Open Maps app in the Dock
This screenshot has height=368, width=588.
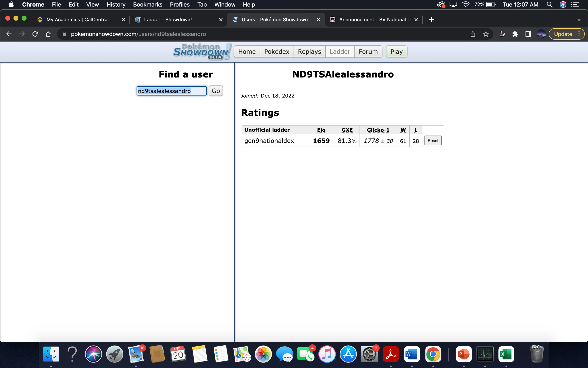coord(242,354)
